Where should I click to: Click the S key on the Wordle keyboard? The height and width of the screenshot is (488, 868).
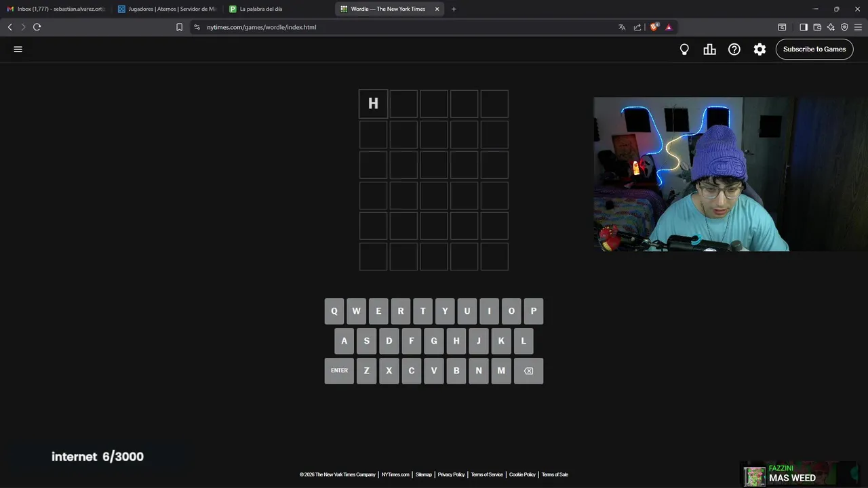pos(367,341)
